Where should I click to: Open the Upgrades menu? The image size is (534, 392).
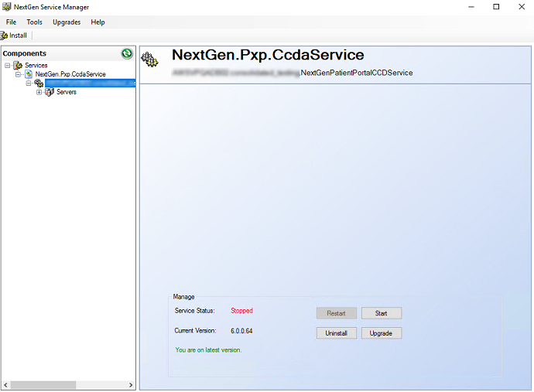pyautogui.click(x=67, y=22)
